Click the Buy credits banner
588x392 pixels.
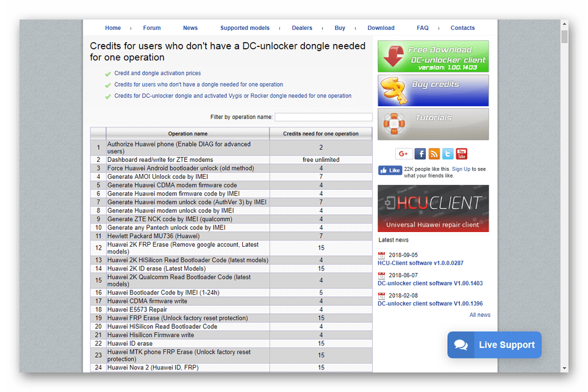[433, 90]
